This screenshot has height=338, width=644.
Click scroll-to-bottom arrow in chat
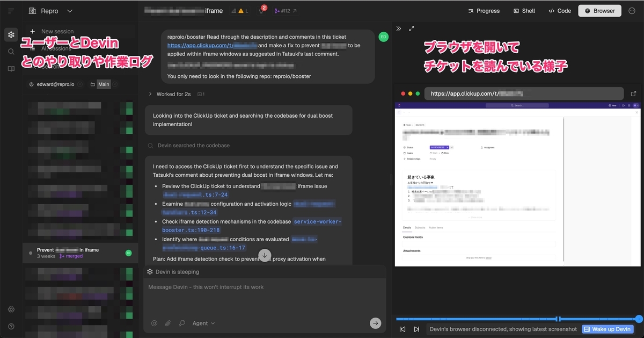[265, 255]
